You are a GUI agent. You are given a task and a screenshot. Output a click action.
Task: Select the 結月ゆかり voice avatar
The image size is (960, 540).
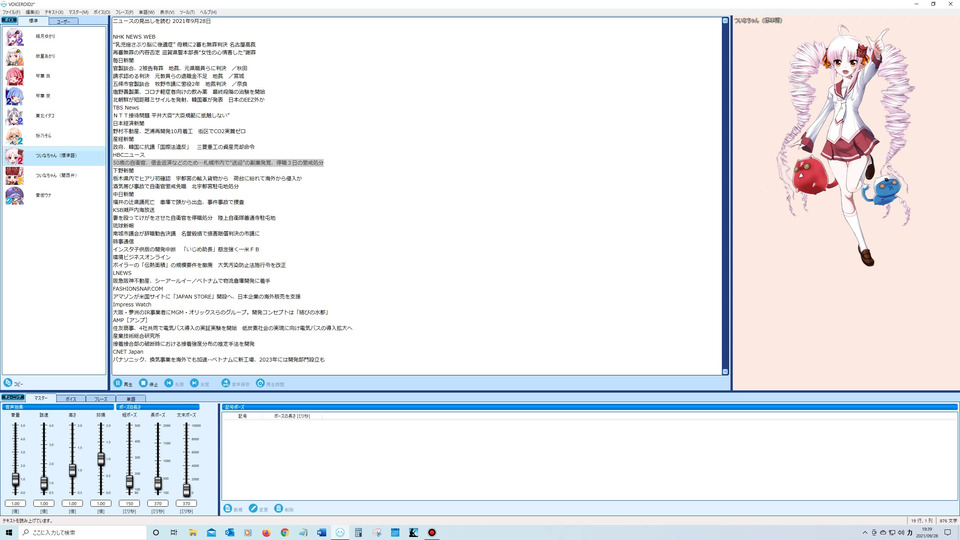[14, 37]
